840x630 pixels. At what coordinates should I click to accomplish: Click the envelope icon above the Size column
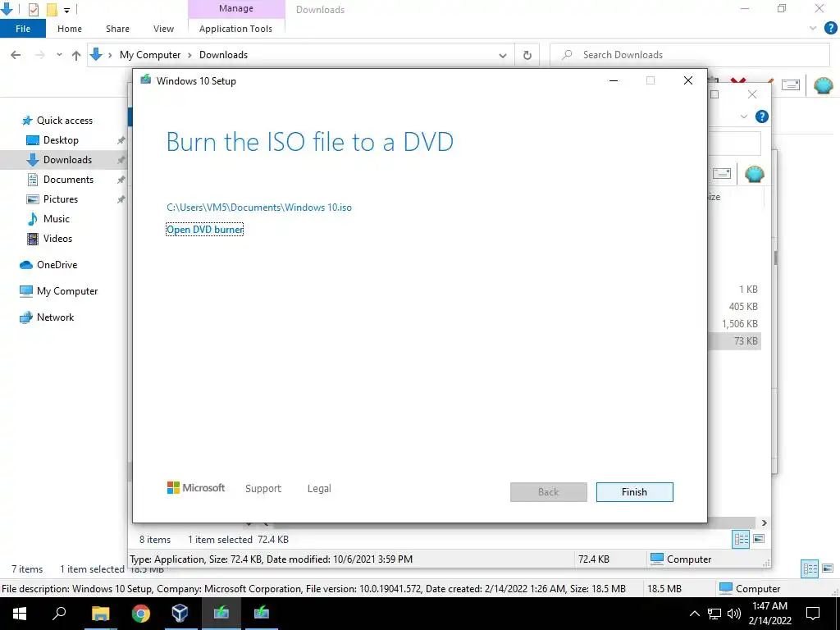(x=722, y=174)
